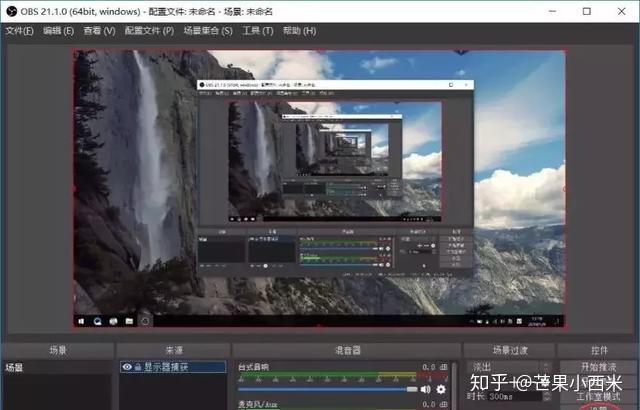
Task: Open the 文件(F) menu
Action: (x=20, y=31)
